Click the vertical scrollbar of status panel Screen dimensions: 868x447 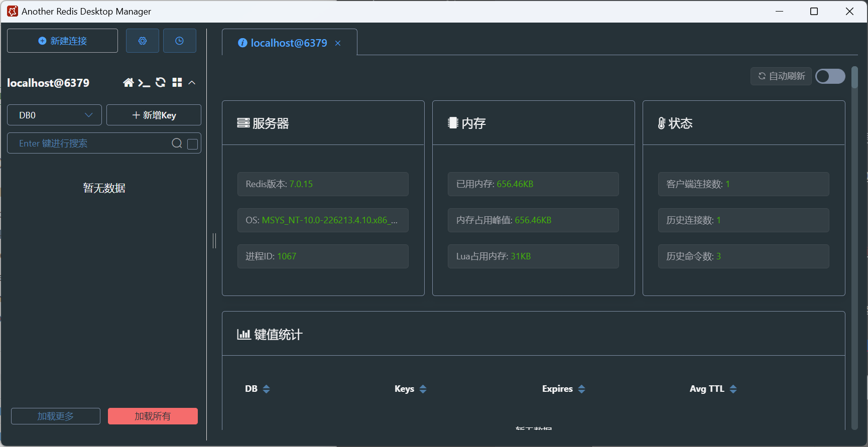(x=854, y=78)
